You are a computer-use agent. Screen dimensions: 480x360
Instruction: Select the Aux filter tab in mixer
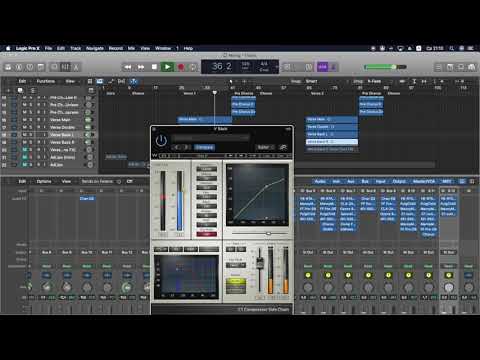click(x=351, y=181)
